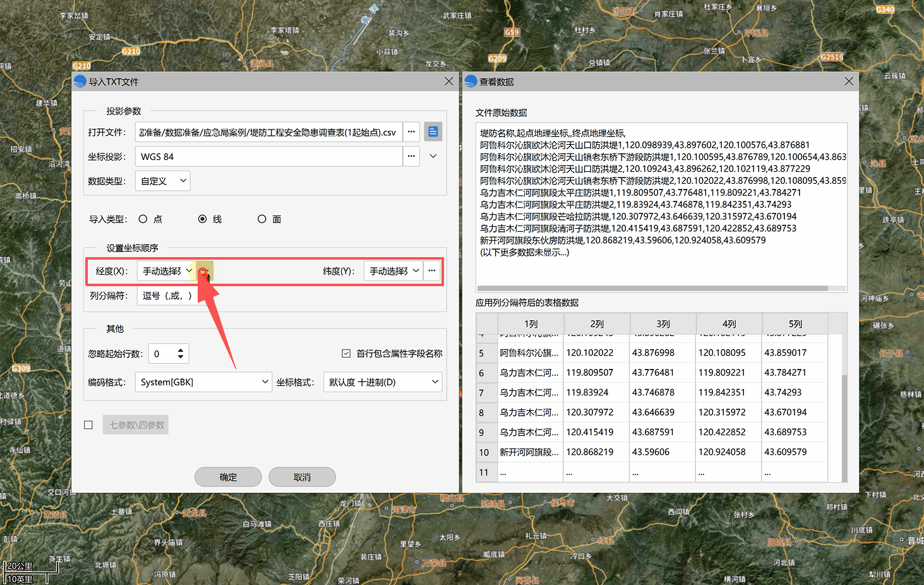Click the browse button for 打开文件
The image size is (924, 585).
point(411,131)
